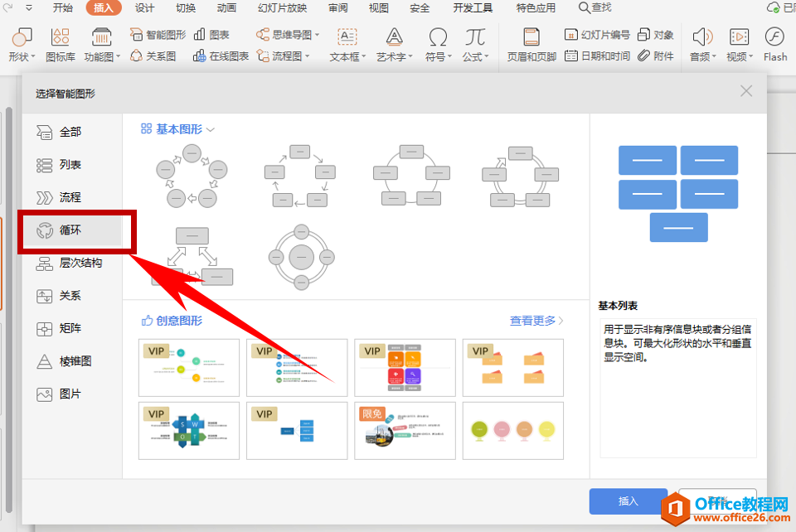Image resolution: width=796 pixels, height=532 pixels.
Task: Insert 音频 audio
Action: [x=702, y=45]
